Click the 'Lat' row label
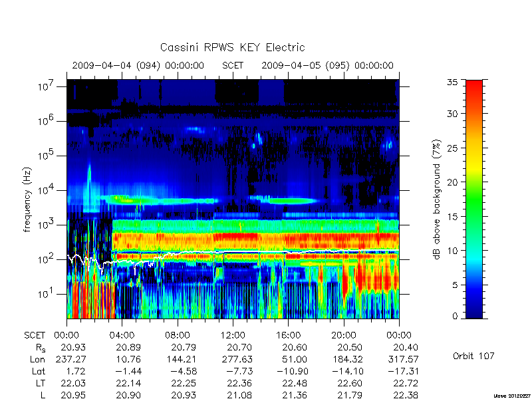This screenshot has height=399, width=532. click(x=39, y=372)
